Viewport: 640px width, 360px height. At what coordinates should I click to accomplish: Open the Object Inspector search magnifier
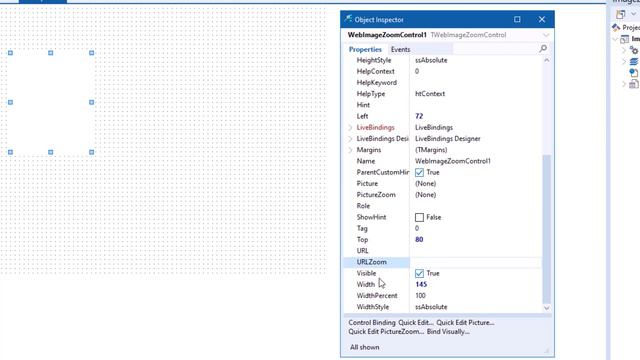[x=543, y=49]
